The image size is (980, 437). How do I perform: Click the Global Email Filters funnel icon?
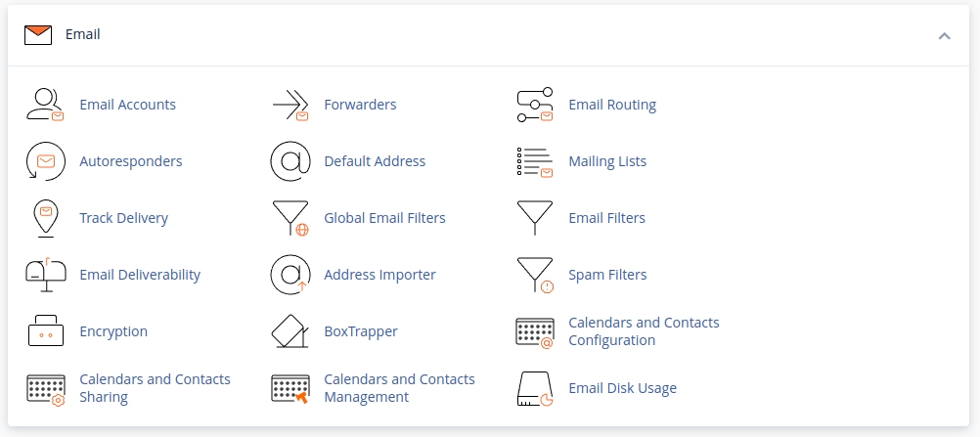point(290,218)
